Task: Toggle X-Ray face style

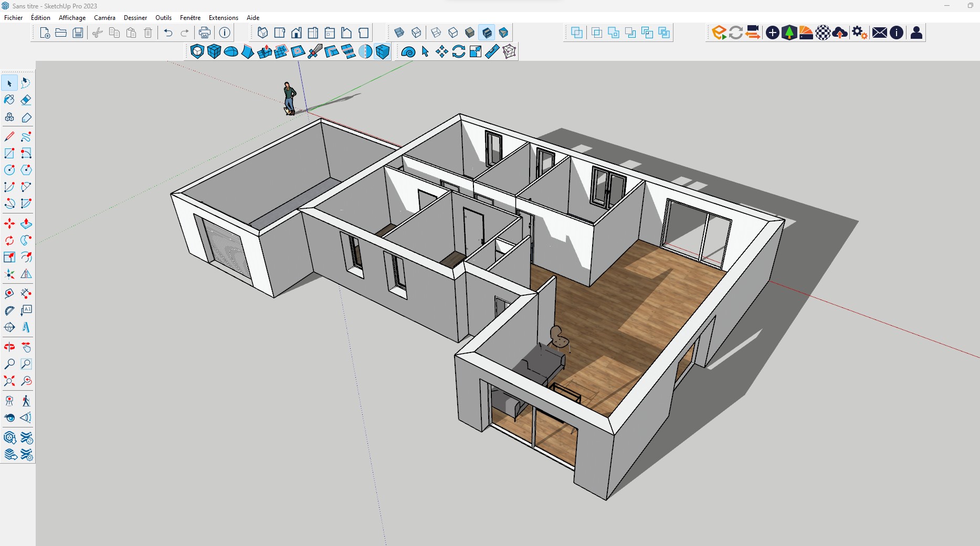Action: (x=399, y=33)
